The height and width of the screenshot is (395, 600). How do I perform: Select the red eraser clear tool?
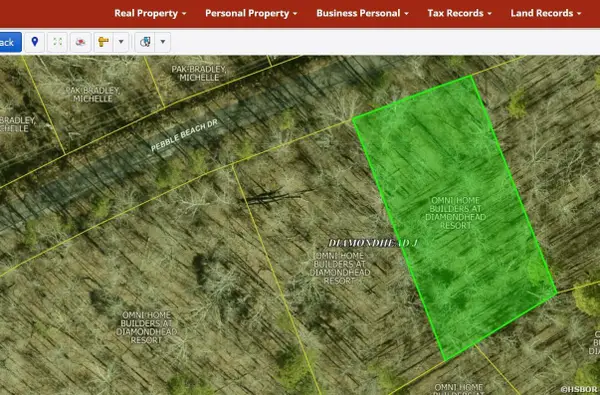80,42
